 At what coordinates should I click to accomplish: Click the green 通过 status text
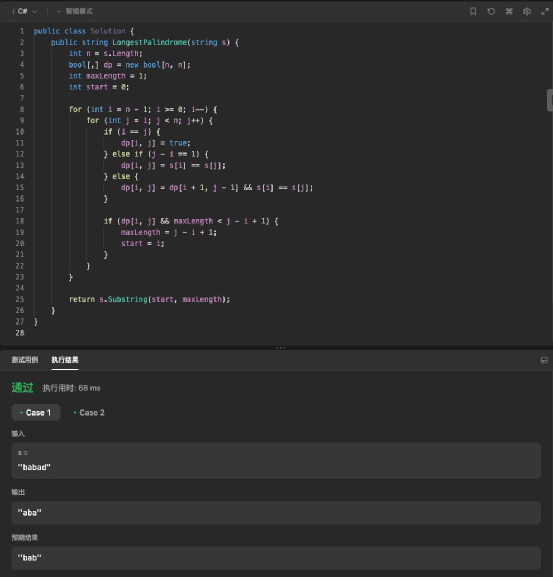coord(22,387)
